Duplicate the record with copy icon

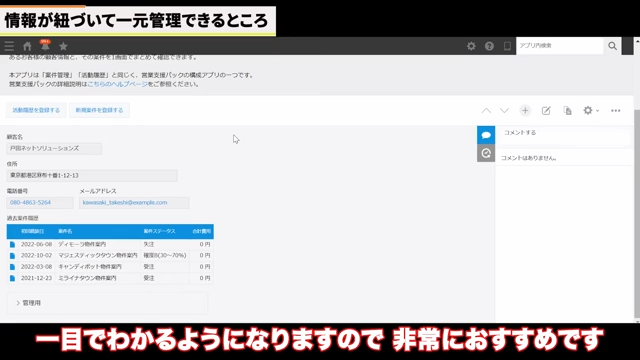567,111
